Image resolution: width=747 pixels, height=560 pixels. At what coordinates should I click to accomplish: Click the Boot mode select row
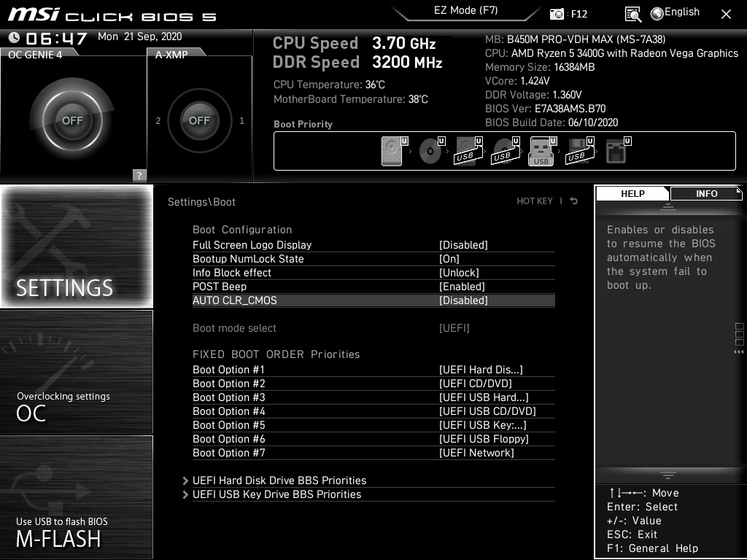tap(373, 328)
